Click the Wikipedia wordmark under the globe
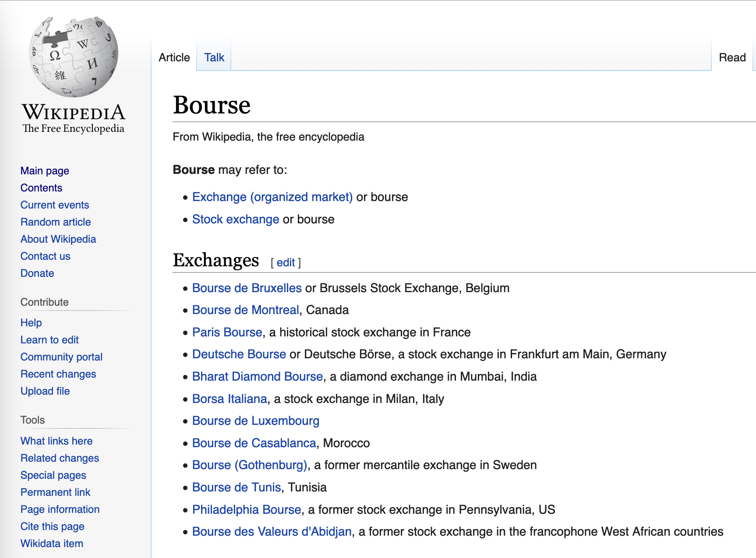This screenshot has width=756, height=558. tap(74, 113)
